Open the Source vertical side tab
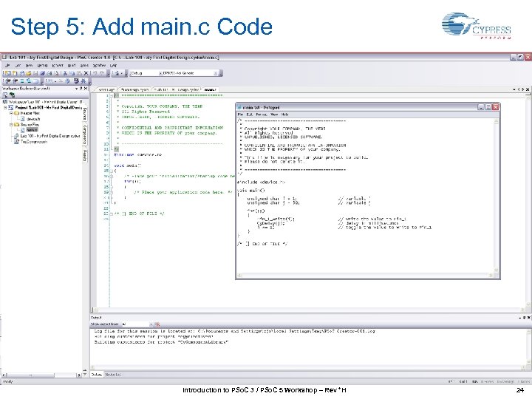Image resolution: width=532 pixels, height=399 pixels. click(x=85, y=115)
